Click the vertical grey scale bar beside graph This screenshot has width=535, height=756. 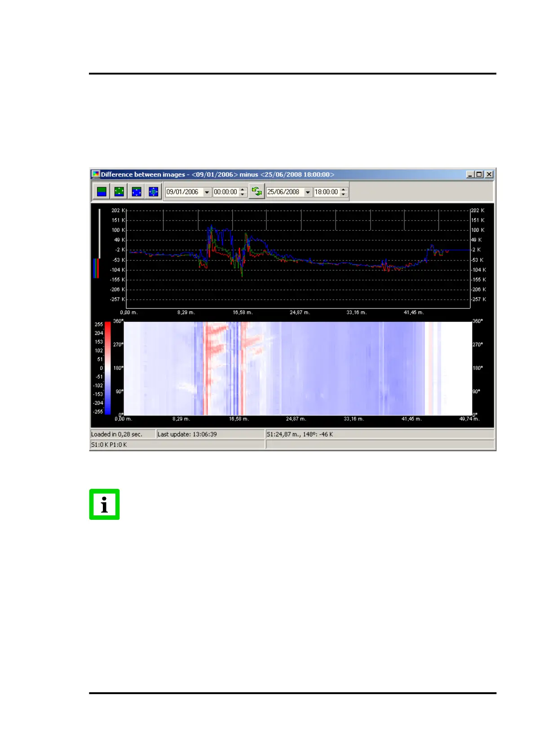point(99,233)
